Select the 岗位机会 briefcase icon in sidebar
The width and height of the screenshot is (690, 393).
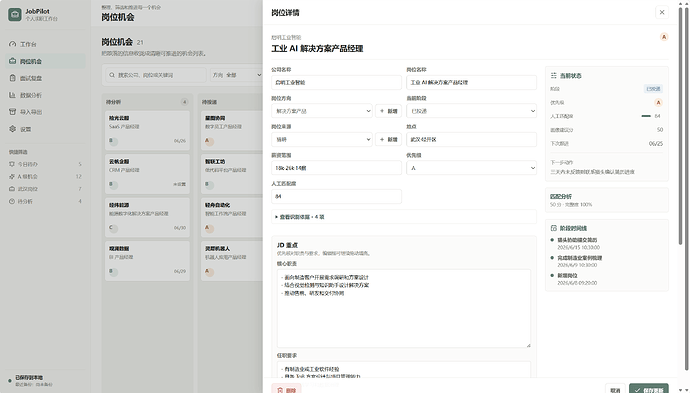point(12,61)
